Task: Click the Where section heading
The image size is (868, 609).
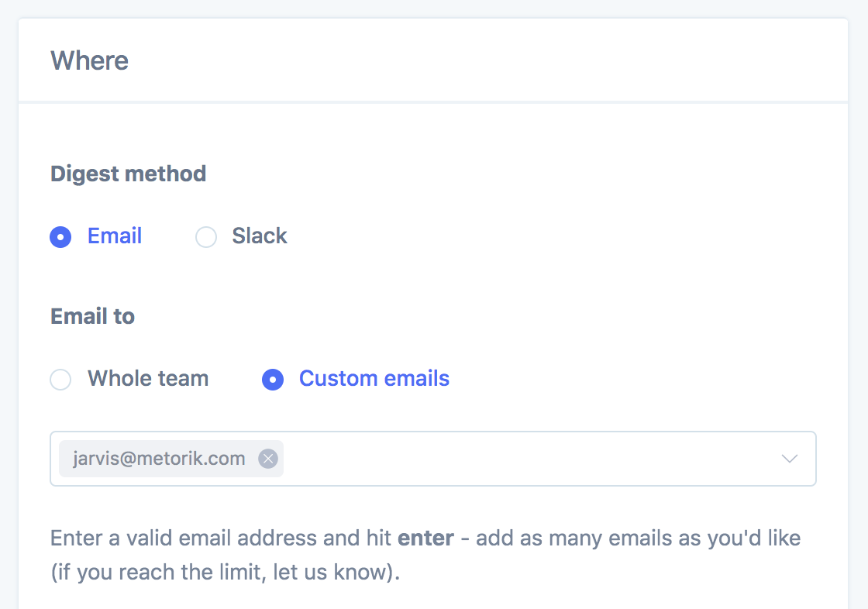Action: [x=90, y=60]
